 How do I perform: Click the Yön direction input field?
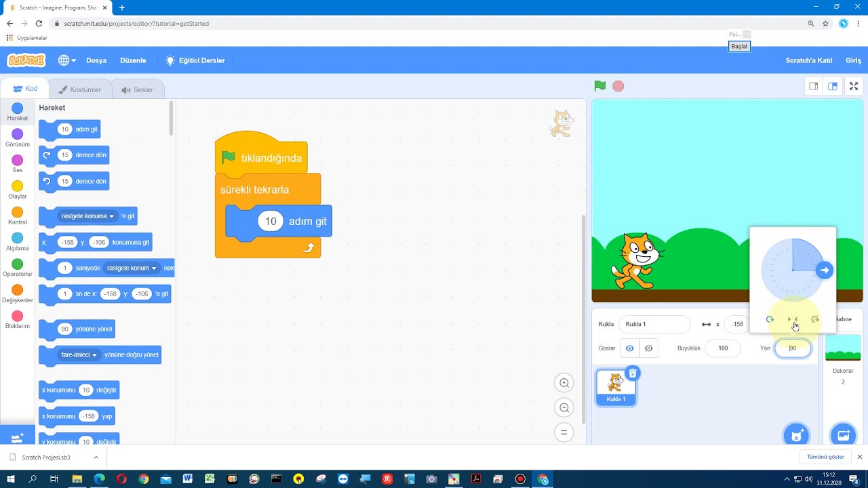coord(793,348)
